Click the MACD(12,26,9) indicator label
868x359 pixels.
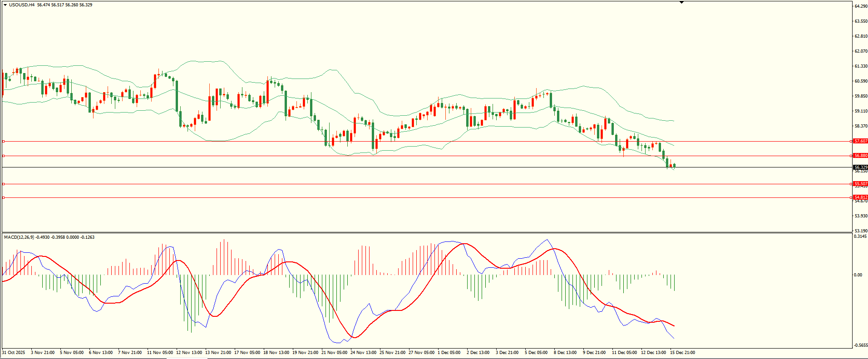pyautogui.click(x=18, y=237)
